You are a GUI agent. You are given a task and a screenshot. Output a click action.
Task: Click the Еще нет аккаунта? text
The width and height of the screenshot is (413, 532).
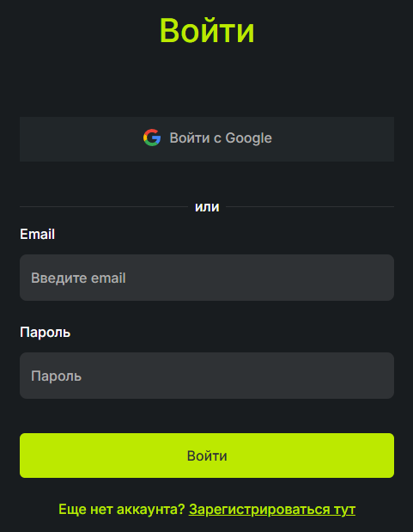coord(121,510)
